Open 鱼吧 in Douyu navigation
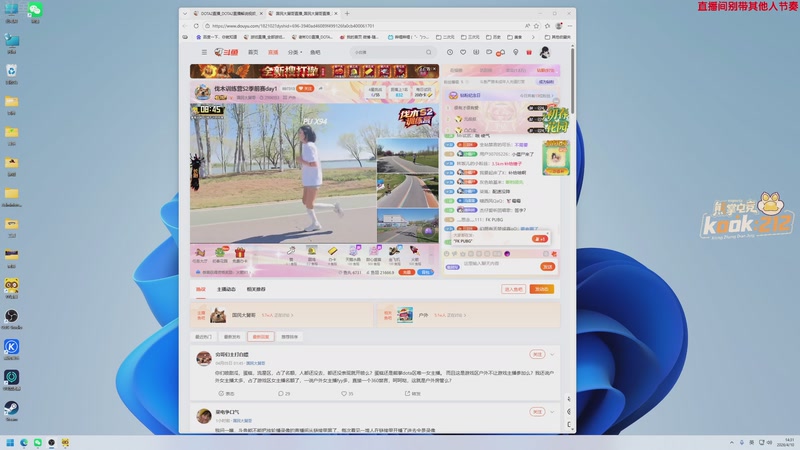The image size is (800, 450). [315, 52]
